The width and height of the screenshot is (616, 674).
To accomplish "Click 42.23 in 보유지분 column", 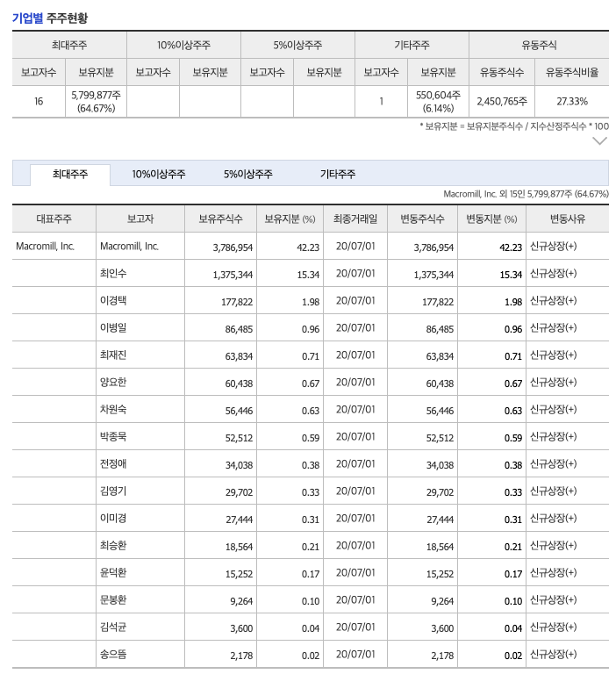I will [308, 247].
